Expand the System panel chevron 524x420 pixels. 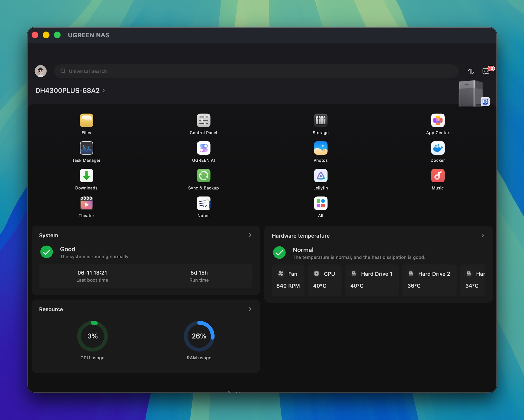click(x=250, y=235)
